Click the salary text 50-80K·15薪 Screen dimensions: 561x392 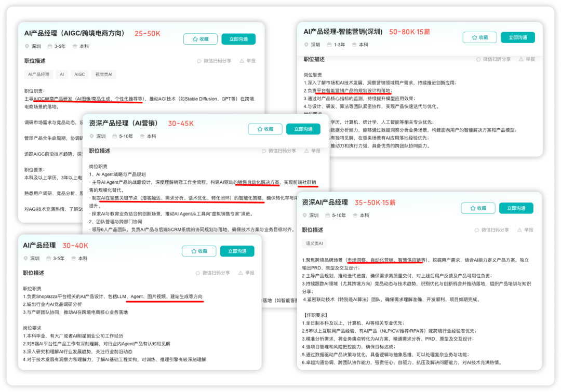coord(410,32)
